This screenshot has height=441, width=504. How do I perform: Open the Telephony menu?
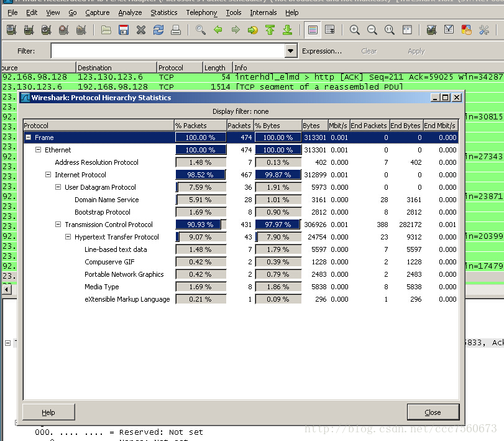click(x=201, y=12)
